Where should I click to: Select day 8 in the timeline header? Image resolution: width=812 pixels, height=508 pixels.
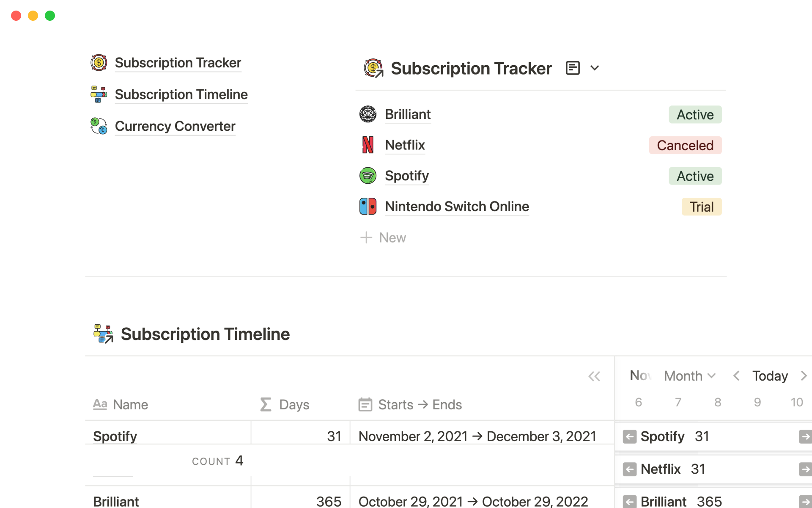click(718, 402)
